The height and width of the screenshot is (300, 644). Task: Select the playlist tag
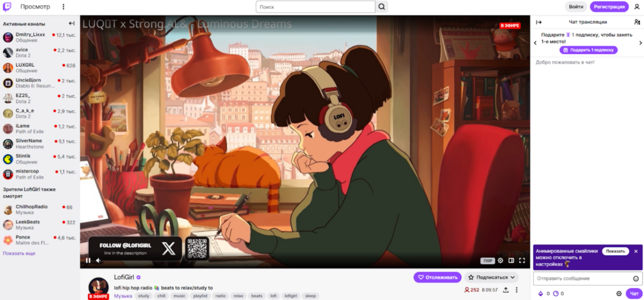coord(200,296)
